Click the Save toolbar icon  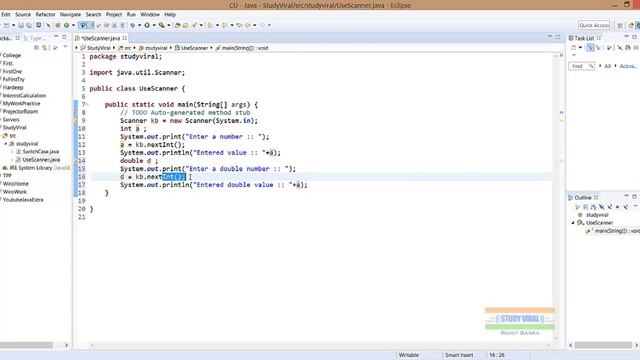point(21,25)
